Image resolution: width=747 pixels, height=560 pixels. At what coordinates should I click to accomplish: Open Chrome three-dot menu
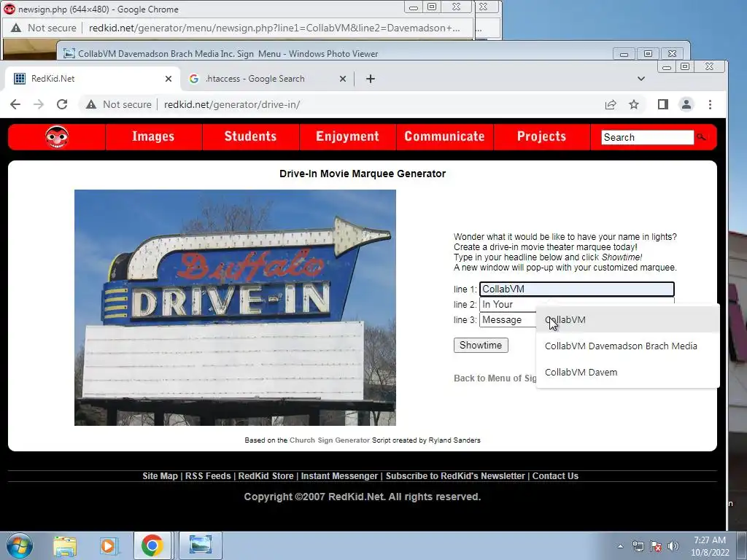(710, 104)
